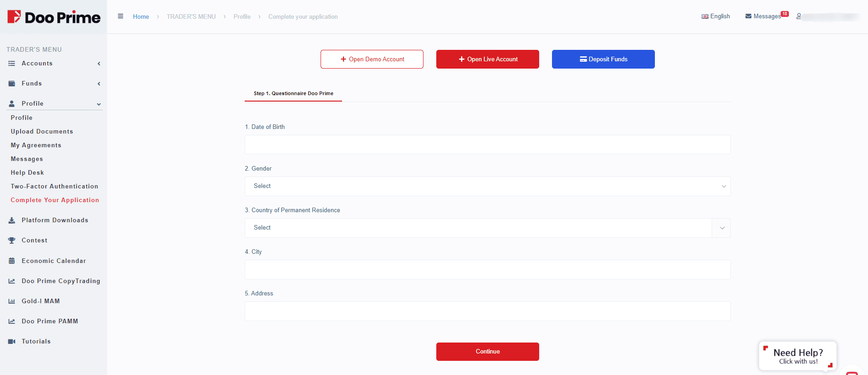The height and width of the screenshot is (375, 868).
Task: Click the Open Demo Account button
Action: [x=372, y=59]
